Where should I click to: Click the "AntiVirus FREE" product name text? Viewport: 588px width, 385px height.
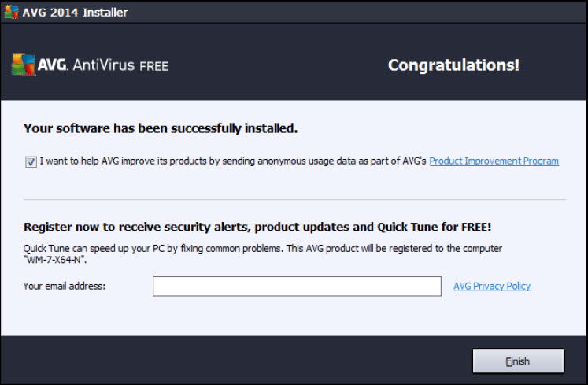coord(120,66)
